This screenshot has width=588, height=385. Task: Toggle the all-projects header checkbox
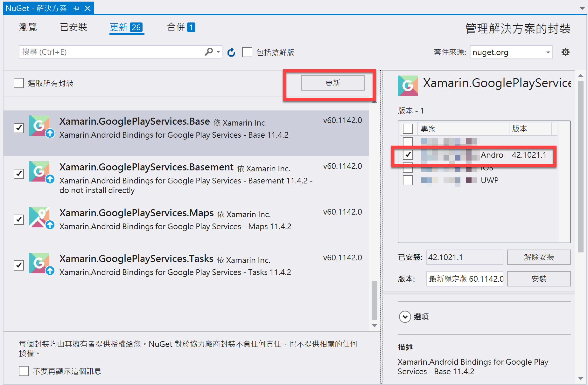tap(408, 129)
